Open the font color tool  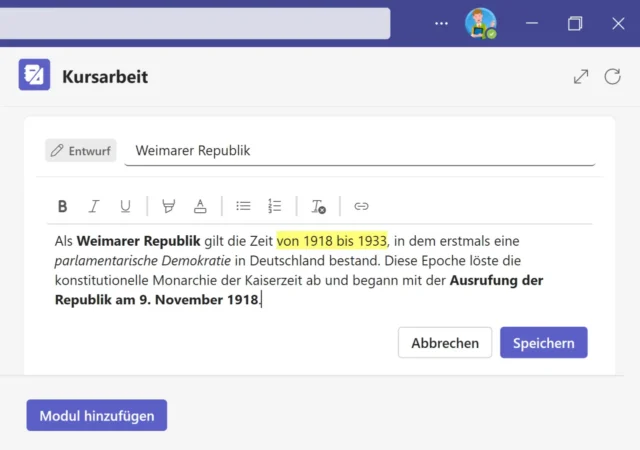coord(200,206)
